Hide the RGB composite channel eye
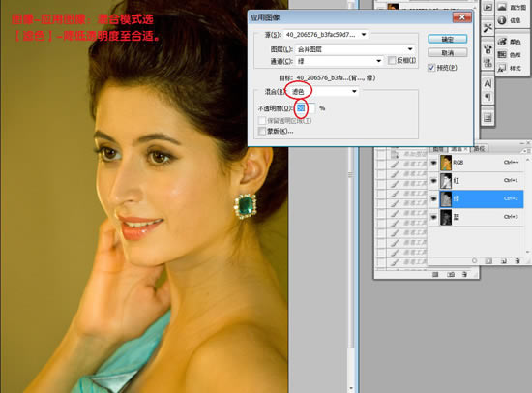This screenshot has height=393, width=532. point(433,163)
